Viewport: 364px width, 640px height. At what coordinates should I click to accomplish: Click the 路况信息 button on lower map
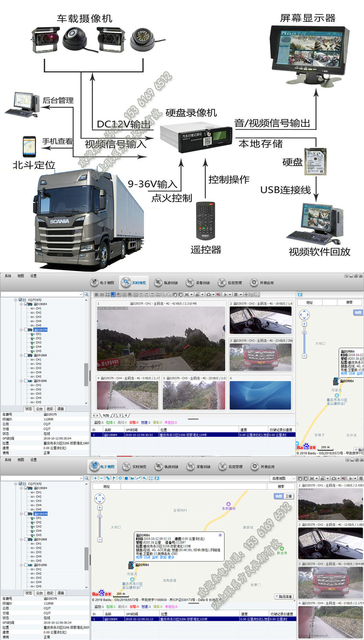[x=283, y=596]
